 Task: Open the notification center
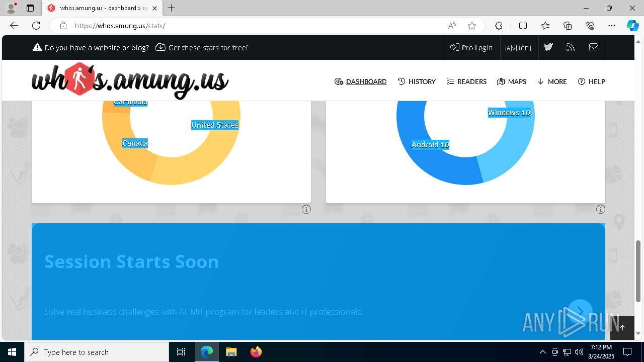627,352
